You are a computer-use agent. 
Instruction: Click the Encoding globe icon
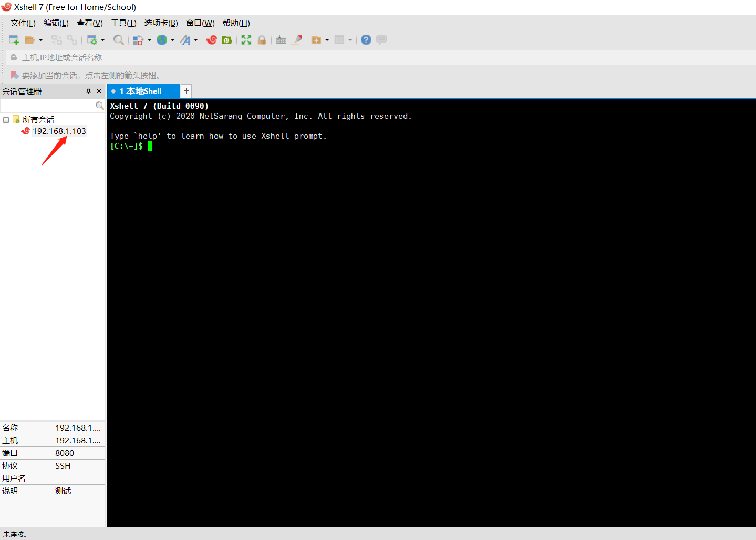(162, 40)
